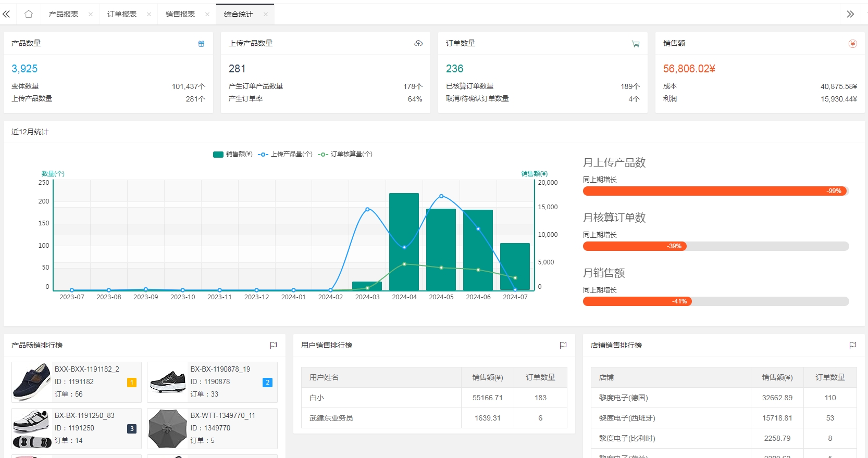Click the 2024-04 sales bar in chart

(x=404, y=241)
